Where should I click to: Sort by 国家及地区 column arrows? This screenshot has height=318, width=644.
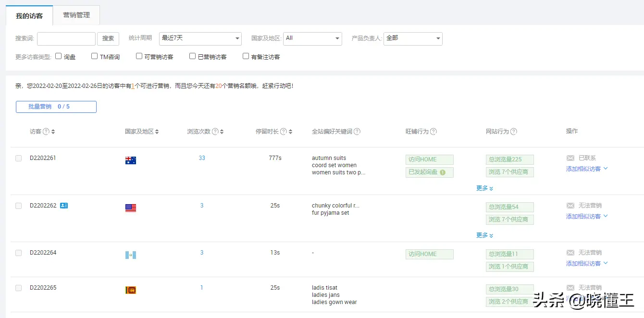[x=157, y=132]
